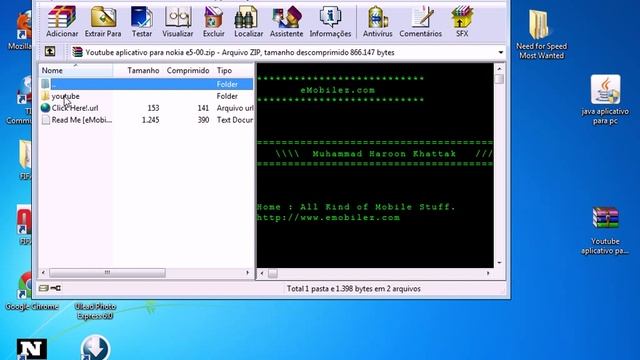This screenshot has width=640, height=360.
Task: Select the youtube folder row
Action: coord(147,96)
